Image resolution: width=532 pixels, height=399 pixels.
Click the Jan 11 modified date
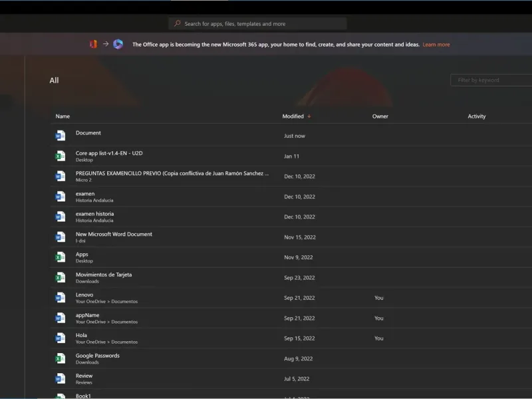[292, 156]
